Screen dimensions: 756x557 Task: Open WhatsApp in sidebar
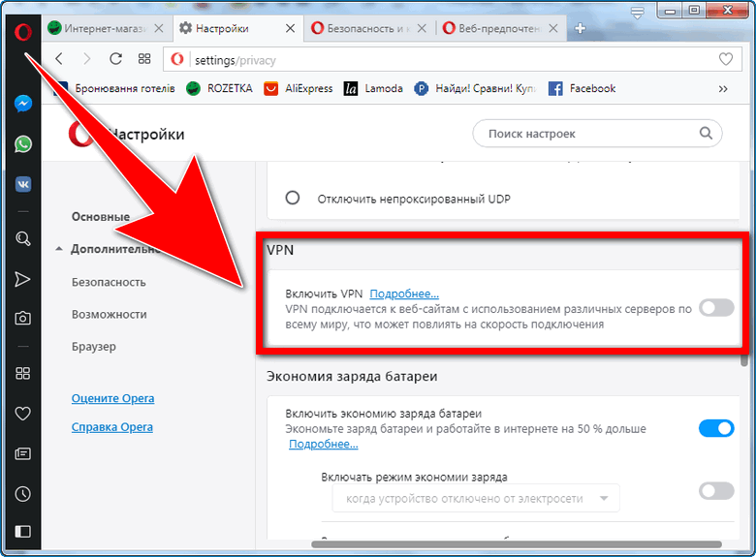22,144
